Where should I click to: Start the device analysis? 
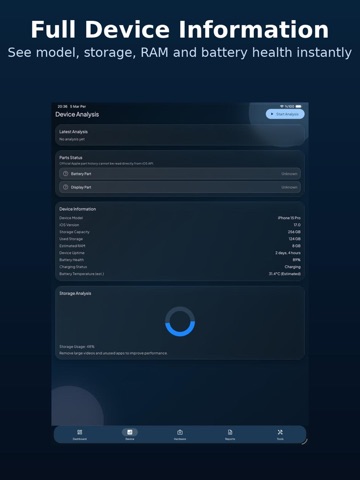(x=285, y=114)
